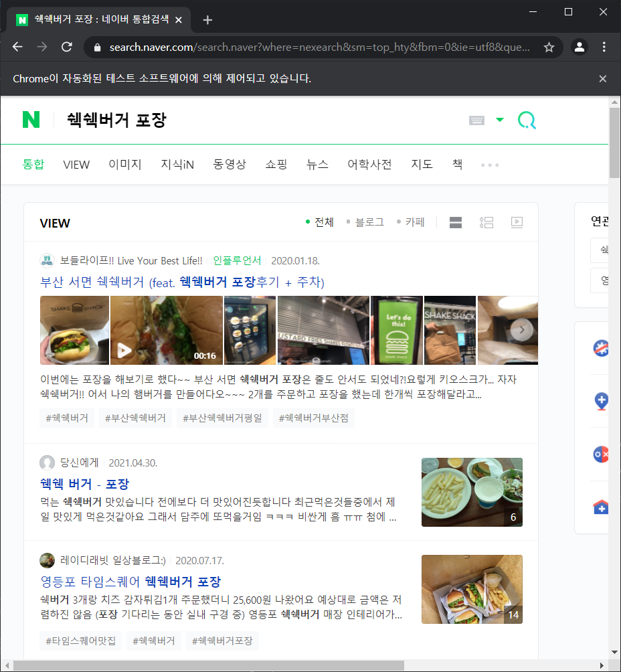Click the horizontal scrollbar thumb

pos(208,665)
